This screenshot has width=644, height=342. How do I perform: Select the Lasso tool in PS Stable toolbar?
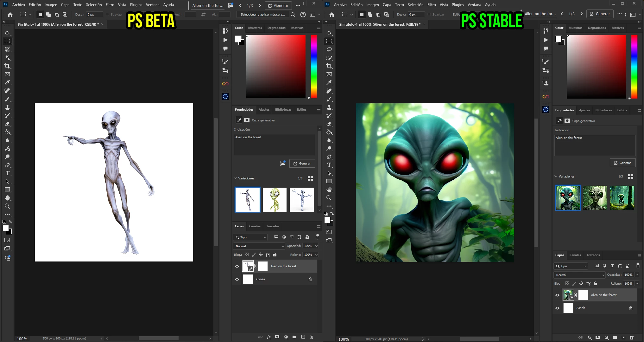click(x=329, y=49)
